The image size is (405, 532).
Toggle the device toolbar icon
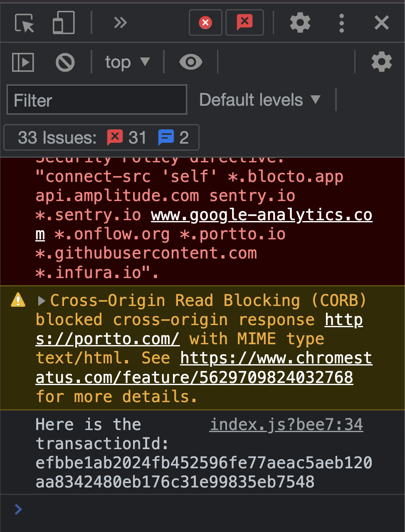63,22
